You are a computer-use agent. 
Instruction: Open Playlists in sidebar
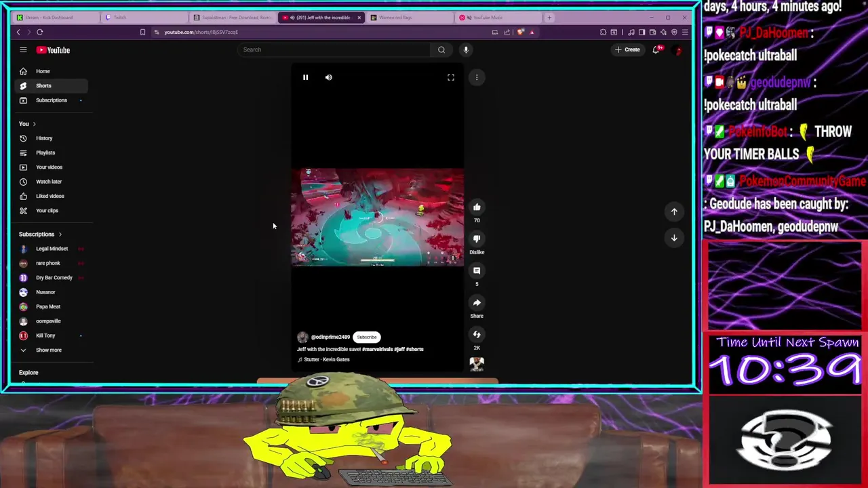pos(51,152)
